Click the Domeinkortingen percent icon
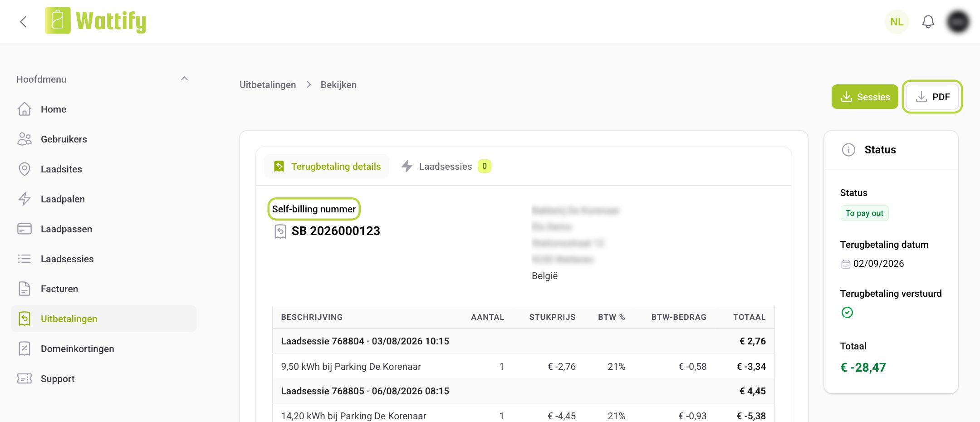This screenshot has height=422, width=980. click(24, 349)
